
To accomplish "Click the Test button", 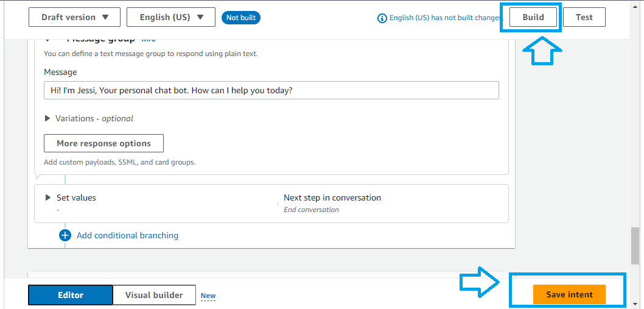I will (x=584, y=17).
